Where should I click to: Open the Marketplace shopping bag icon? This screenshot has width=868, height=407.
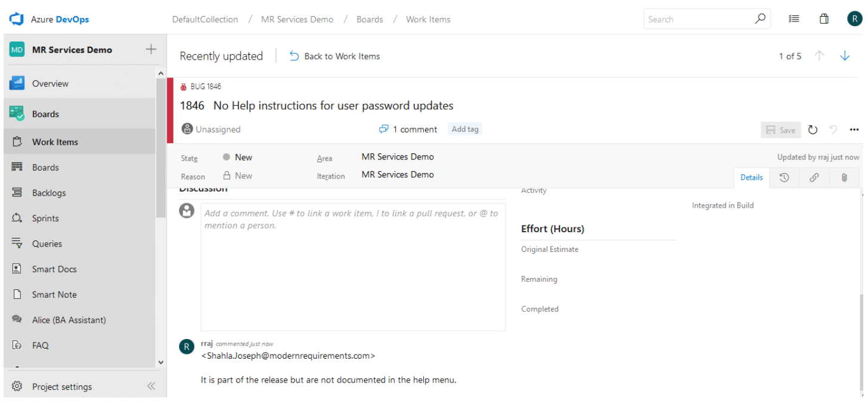[824, 18]
